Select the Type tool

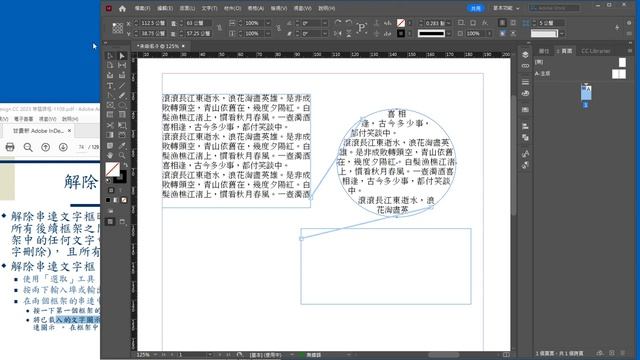(x=110, y=86)
